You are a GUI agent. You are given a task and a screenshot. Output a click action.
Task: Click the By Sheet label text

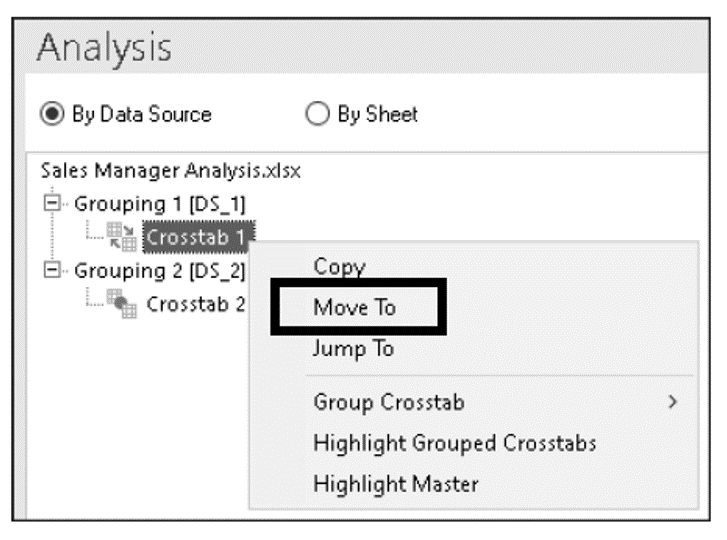pos(377,114)
